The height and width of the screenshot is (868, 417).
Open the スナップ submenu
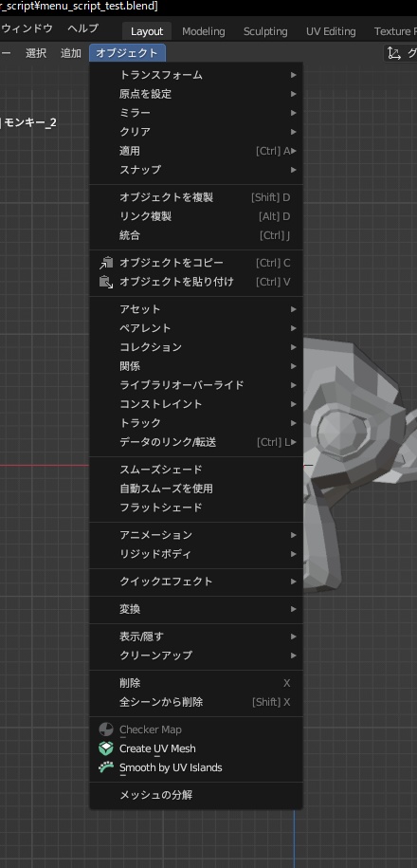pyautogui.click(x=196, y=170)
